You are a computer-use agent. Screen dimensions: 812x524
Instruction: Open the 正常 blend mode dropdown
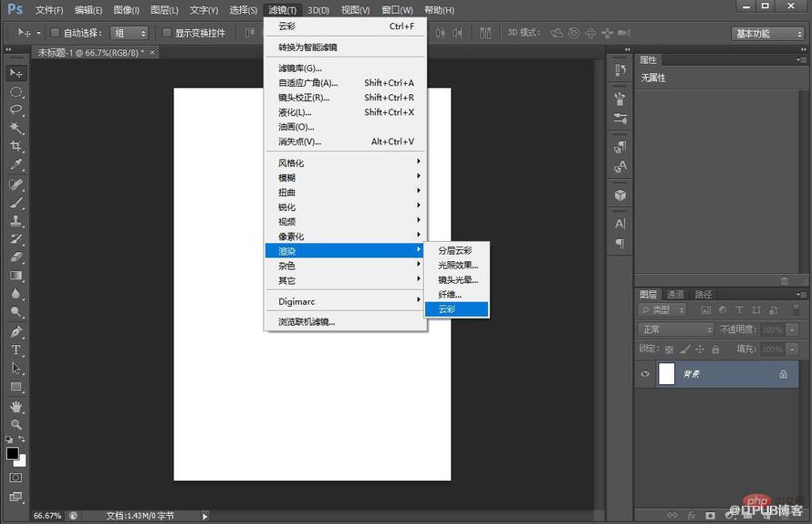[x=676, y=330]
